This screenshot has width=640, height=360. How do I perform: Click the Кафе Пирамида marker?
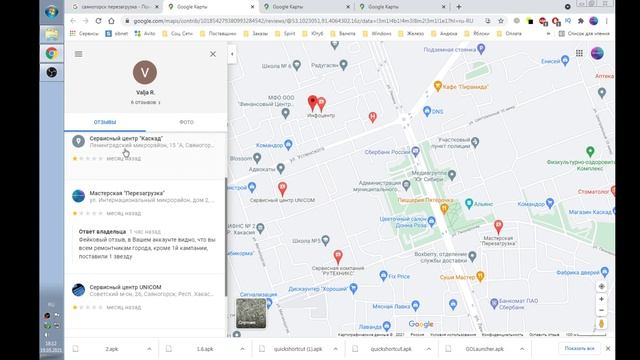point(438,86)
